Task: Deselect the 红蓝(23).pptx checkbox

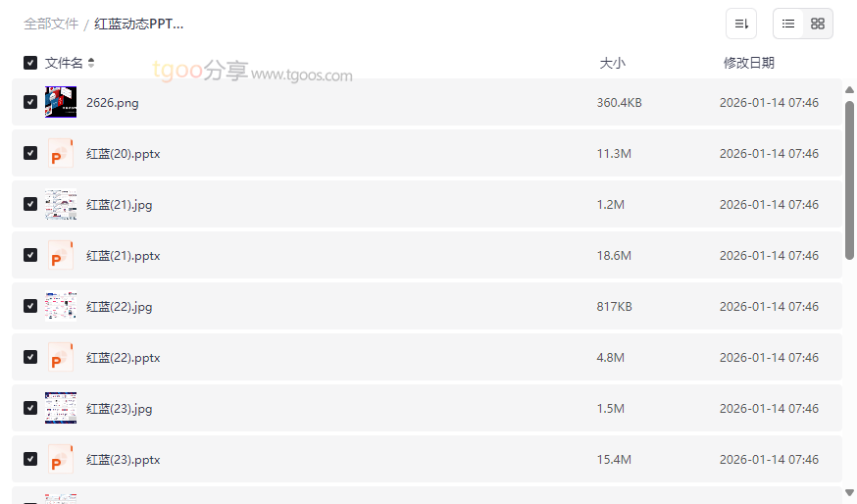Action: pyautogui.click(x=30, y=460)
